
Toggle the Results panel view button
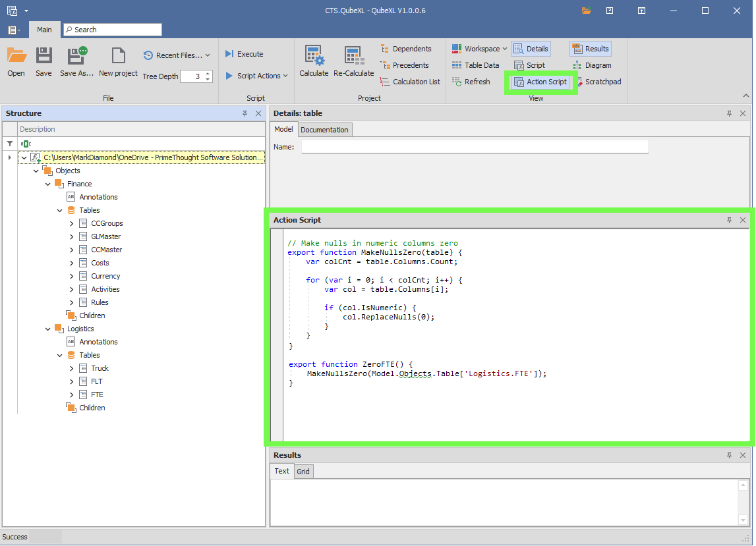(x=590, y=49)
